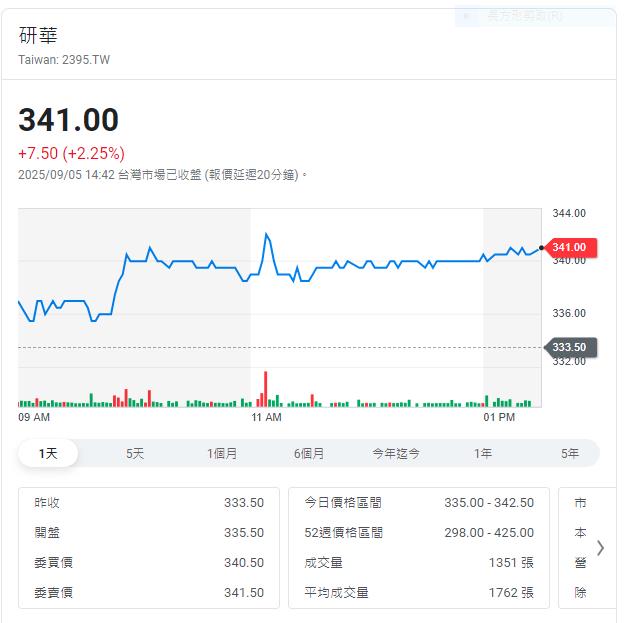
Task: Show the 今年迄今 chart range
Action: [396, 453]
